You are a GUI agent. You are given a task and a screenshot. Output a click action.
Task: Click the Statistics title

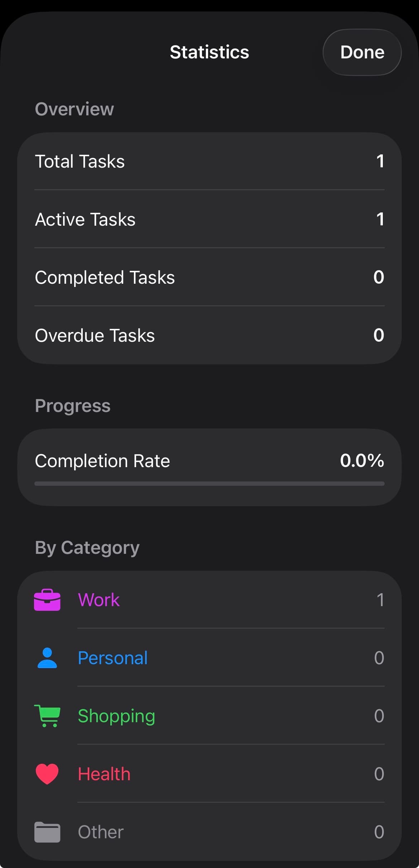tap(209, 52)
